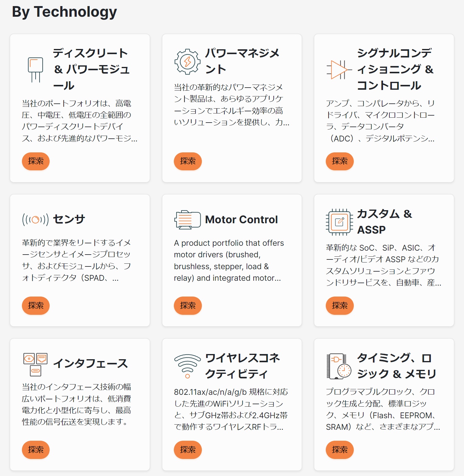
Task: Click the amplifier triangle signal conditioning icon
Action: pos(339,70)
